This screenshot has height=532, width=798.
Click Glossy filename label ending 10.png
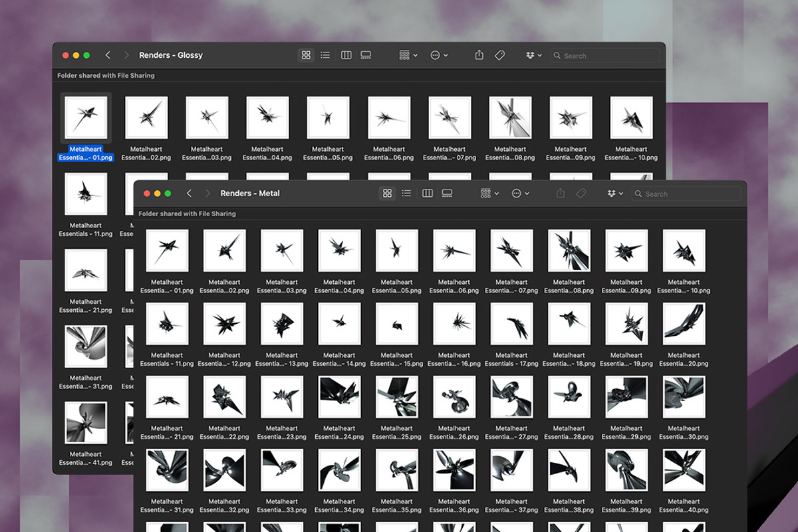point(631,154)
